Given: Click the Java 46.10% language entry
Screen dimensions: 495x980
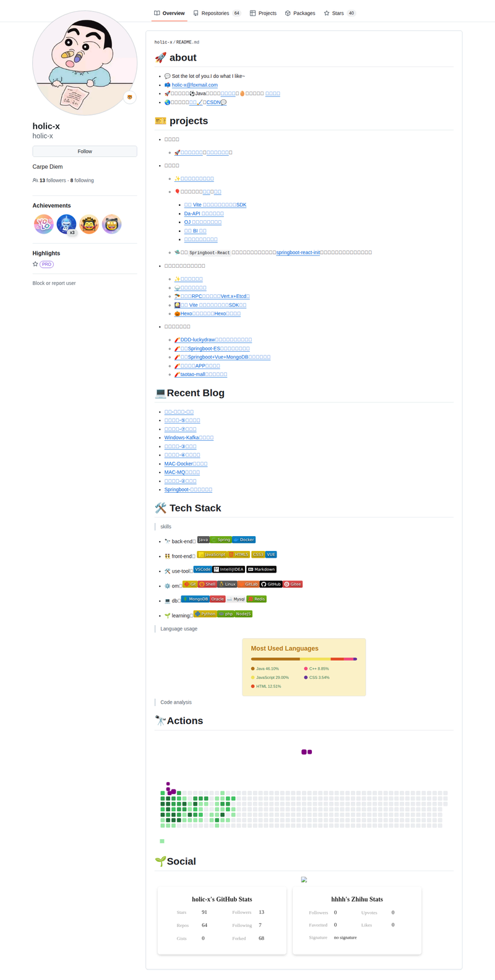Looking at the screenshot, I should 265,668.
